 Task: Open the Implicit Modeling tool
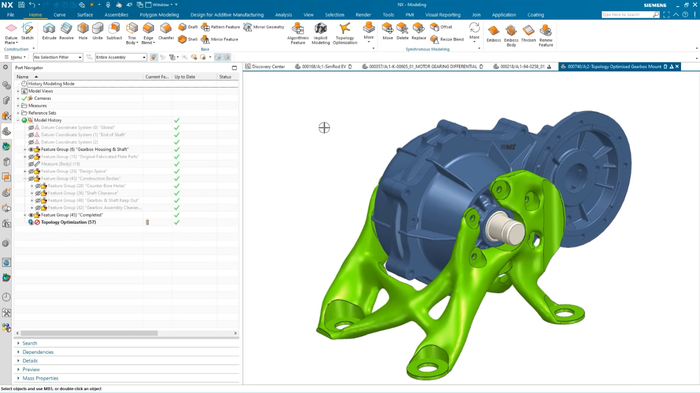pos(320,33)
